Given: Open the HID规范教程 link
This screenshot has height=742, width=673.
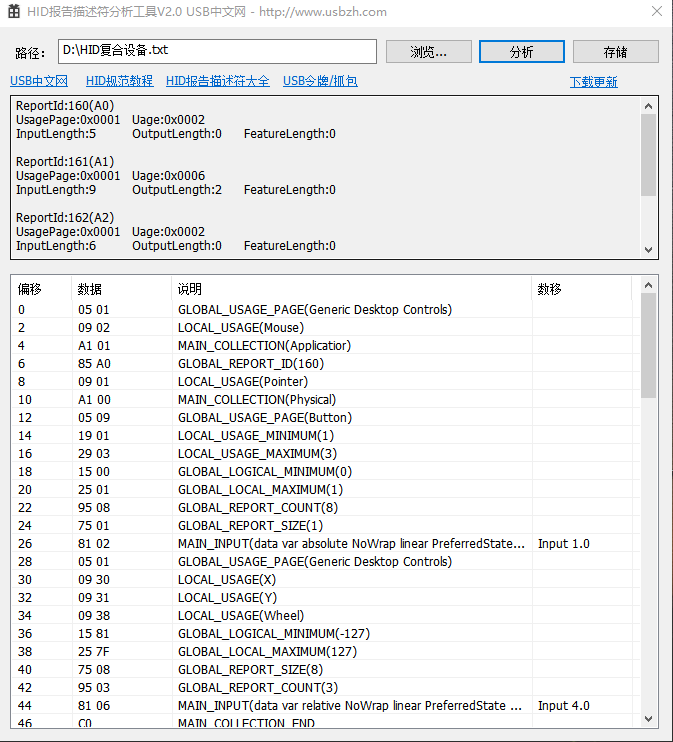Looking at the screenshot, I should pyautogui.click(x=119, y=82).
